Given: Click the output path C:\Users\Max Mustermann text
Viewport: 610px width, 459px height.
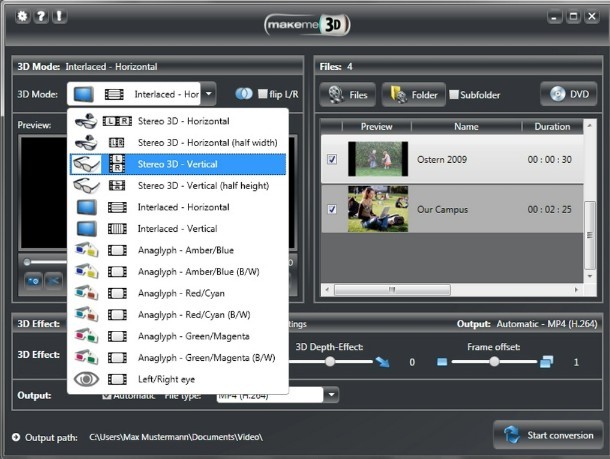Looking at the screenshot, I should (x=176, y=437).
